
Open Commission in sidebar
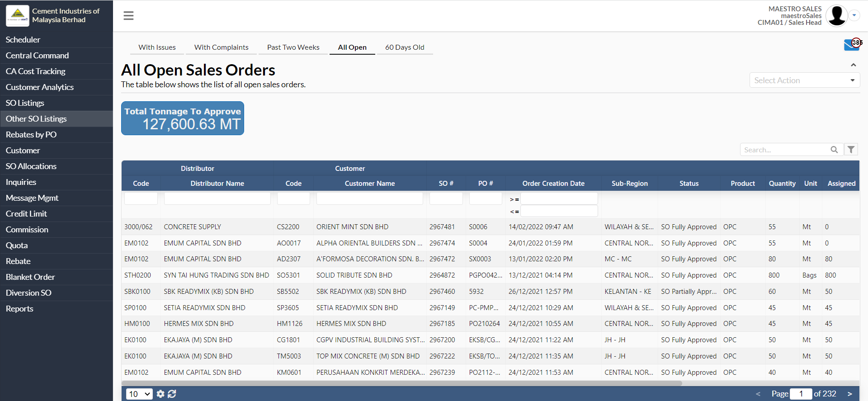pos(57,230)
